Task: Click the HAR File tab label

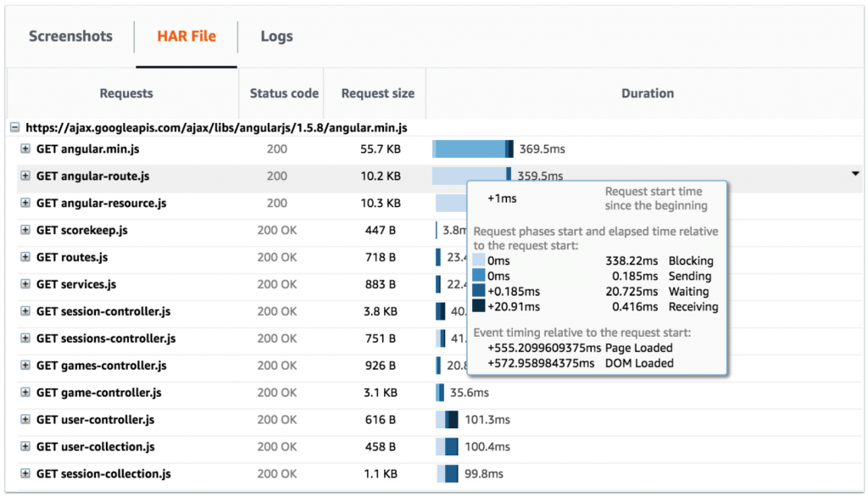Action: (186, 36)
